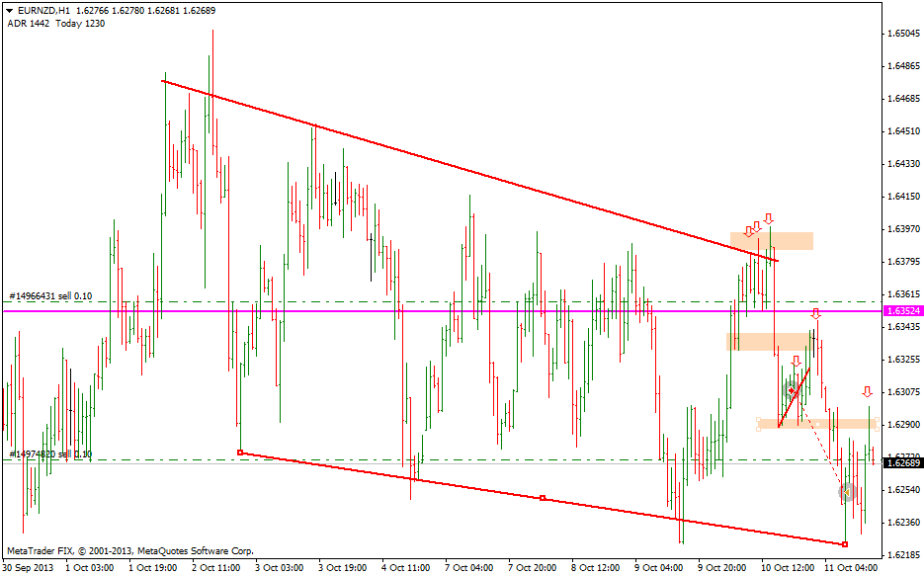Viewport: 924px width, 576px height.
Task: Click the current price label 1.62689
Action: pos(899,462)
